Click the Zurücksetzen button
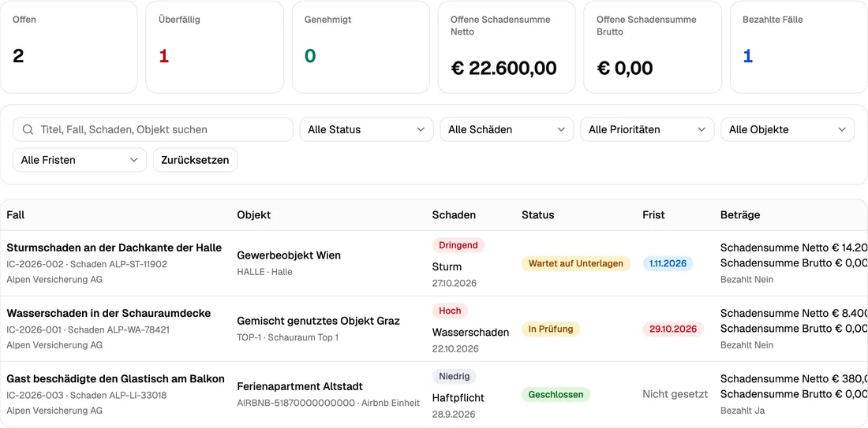This screenshot has width=868, height=428. (x=195, y=160)
